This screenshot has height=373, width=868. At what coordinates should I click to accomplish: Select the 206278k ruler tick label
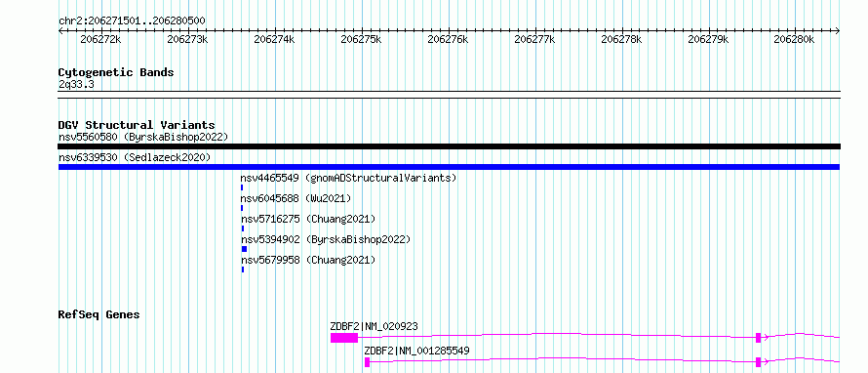(x=621, y=39)
